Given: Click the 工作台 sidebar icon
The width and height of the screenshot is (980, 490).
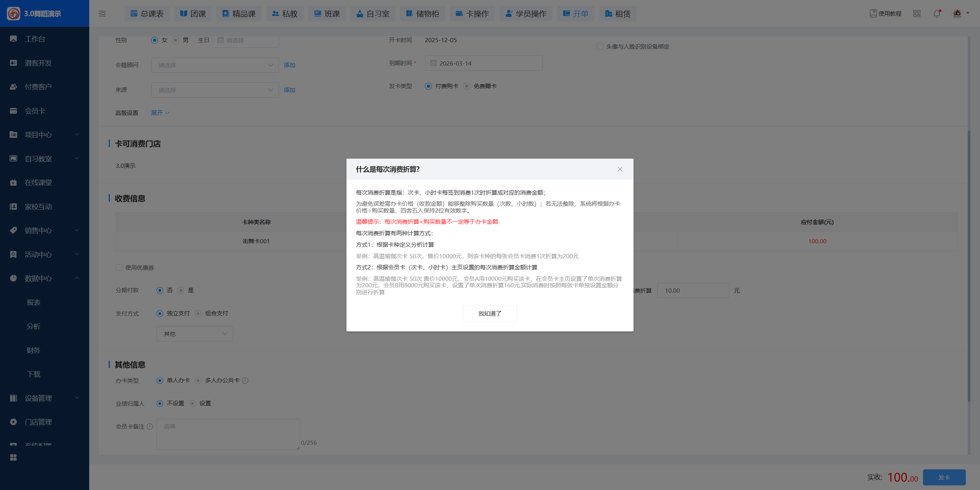Looking at the screenshot, I should pos(13,39).
